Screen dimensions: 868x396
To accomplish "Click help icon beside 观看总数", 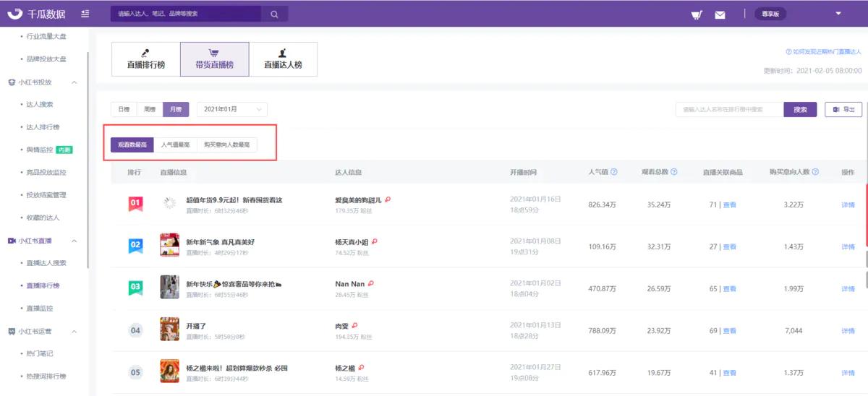I will coord(673,172).
